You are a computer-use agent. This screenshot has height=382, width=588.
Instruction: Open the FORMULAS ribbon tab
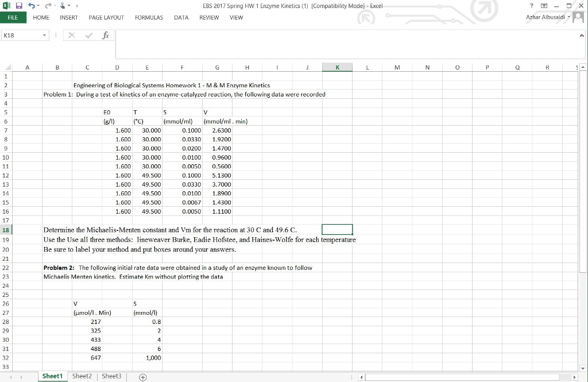click(x=149, y=18)
